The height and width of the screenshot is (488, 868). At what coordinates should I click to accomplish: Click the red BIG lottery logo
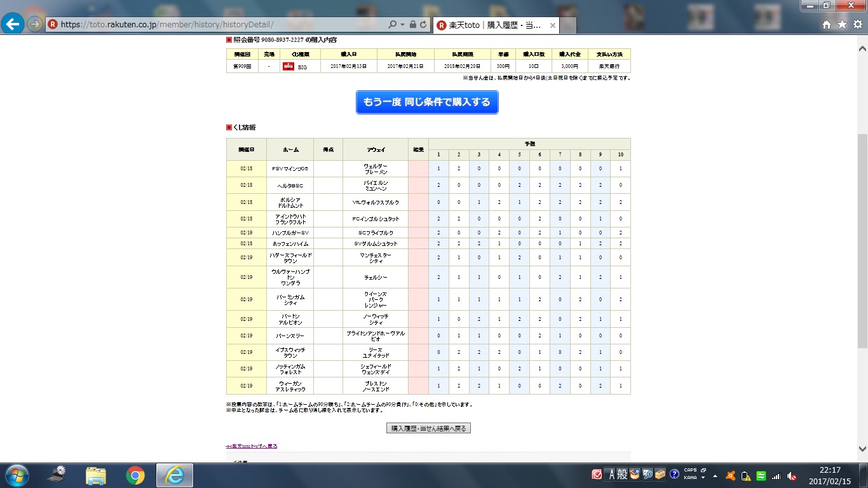pyautogui.click(x=288, y=66)
